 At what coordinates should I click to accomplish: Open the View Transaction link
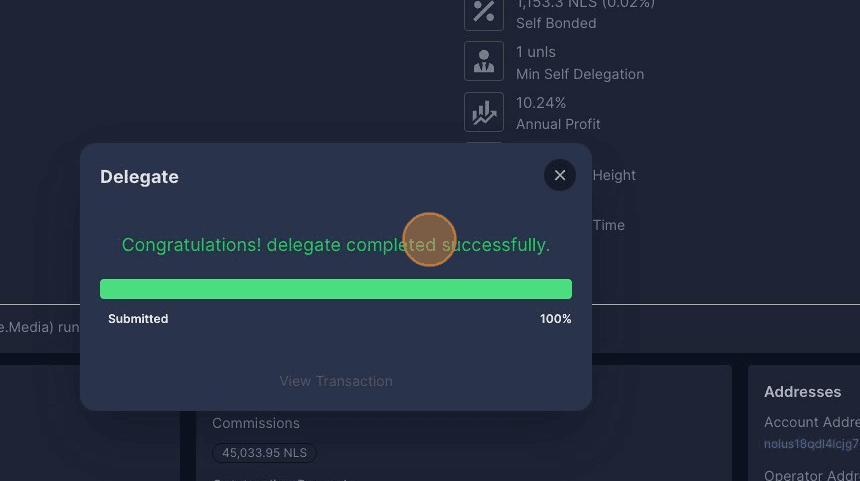(336, 381)
